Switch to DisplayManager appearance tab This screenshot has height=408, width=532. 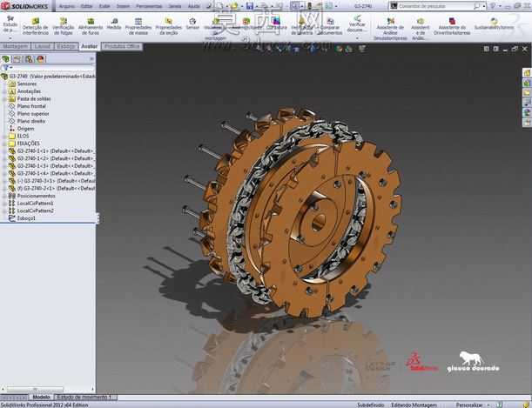tap(40, 59)
